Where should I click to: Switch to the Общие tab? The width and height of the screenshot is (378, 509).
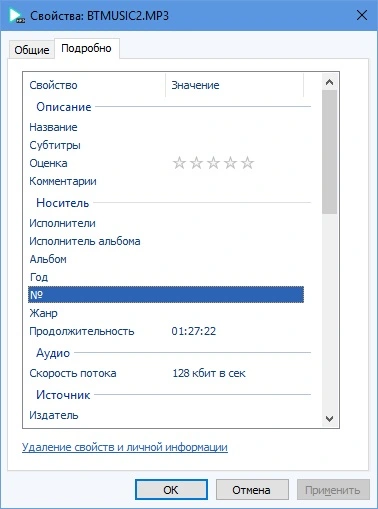(x=32, y=50)
